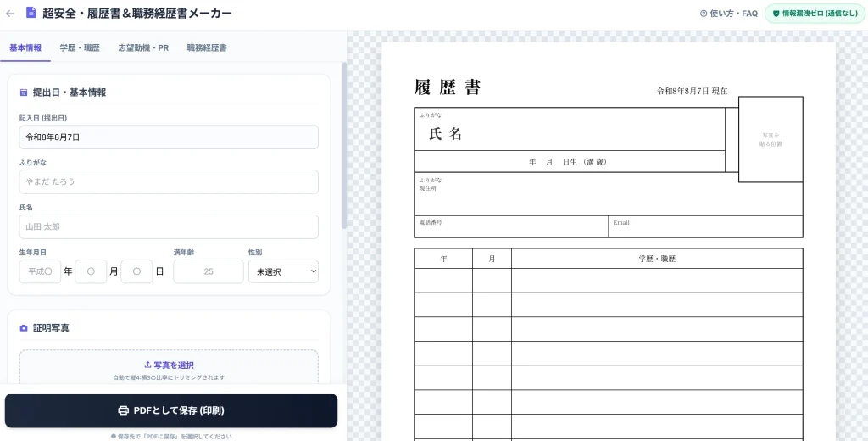868x441 pixels.
Task: Click the 満年齢 field showing 25
Action: point(209,271)
